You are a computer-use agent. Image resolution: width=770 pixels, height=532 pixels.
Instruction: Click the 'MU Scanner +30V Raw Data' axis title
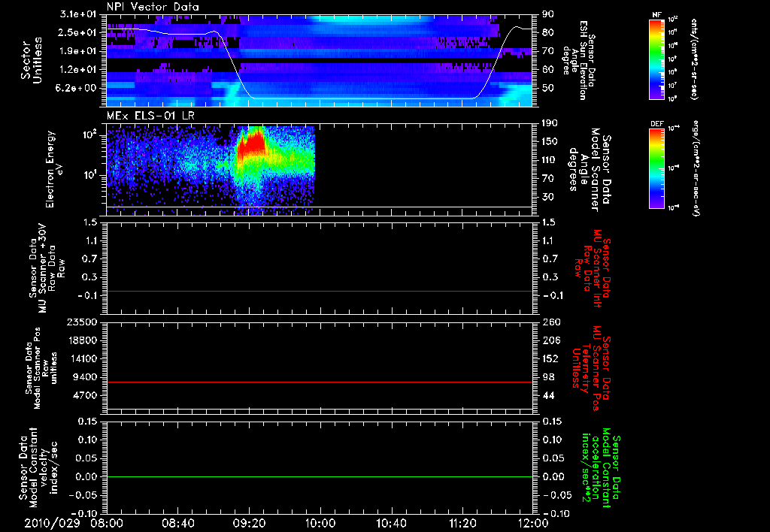[x=46, y=268]
